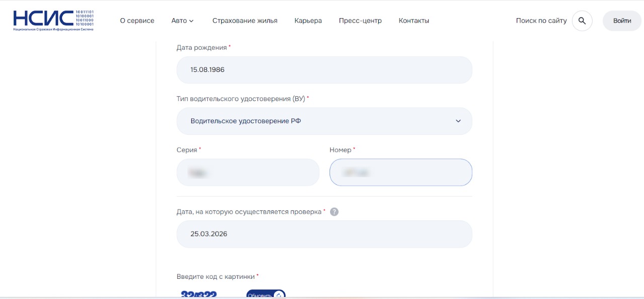Click the Номер input field
The image size is (644, 299).
click(x=400, y=172)
